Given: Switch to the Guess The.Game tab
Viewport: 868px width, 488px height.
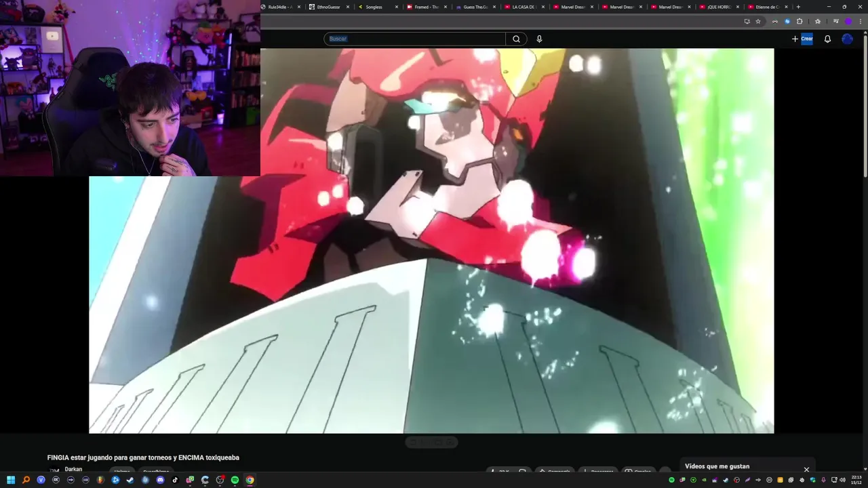Looking at the screenshot, I should pos(475,7).
